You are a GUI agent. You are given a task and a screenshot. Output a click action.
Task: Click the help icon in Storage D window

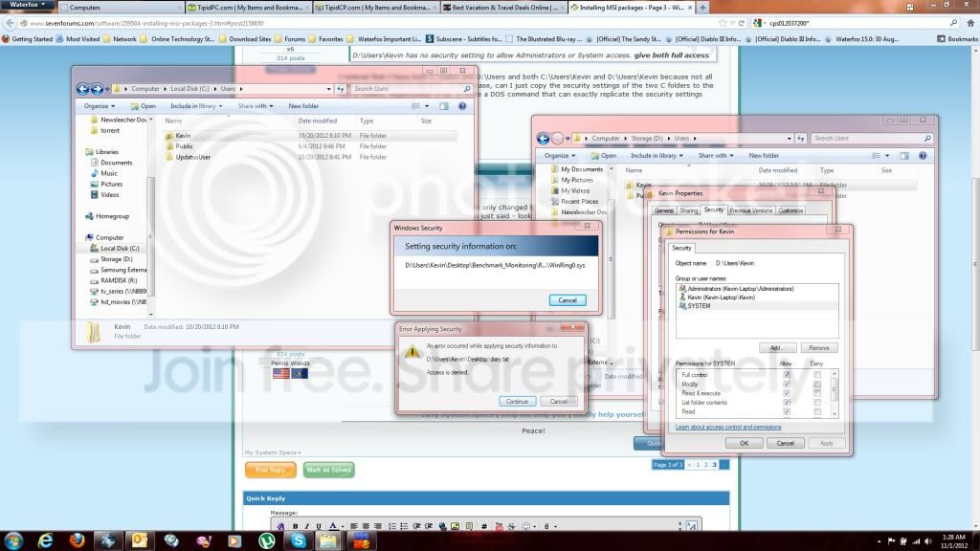[923, 156]
